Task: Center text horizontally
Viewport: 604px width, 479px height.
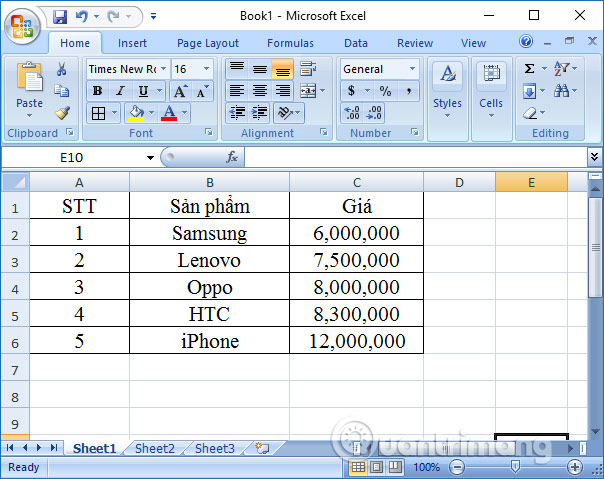Action: tap(260, 91)
